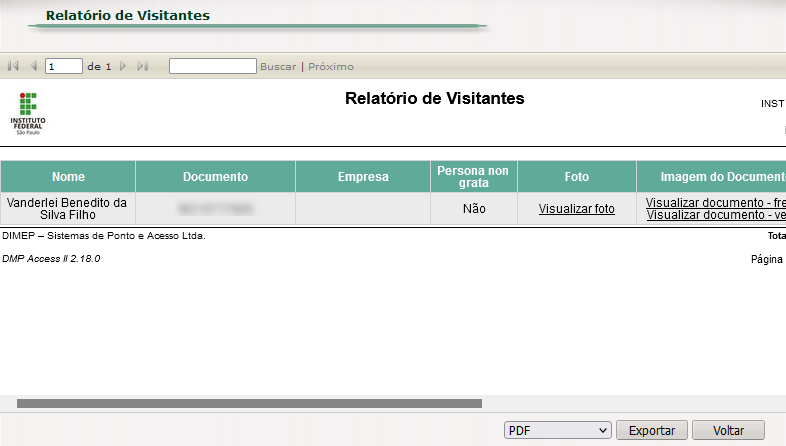Open Visualizar documento - frente link
786x446 pixels.
click(715, 202)
